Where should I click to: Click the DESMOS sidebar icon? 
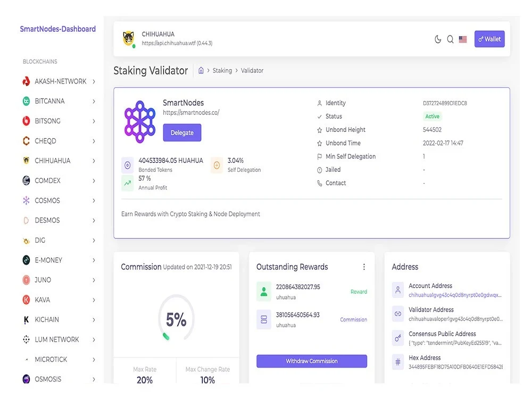click(x=26, y=221)
